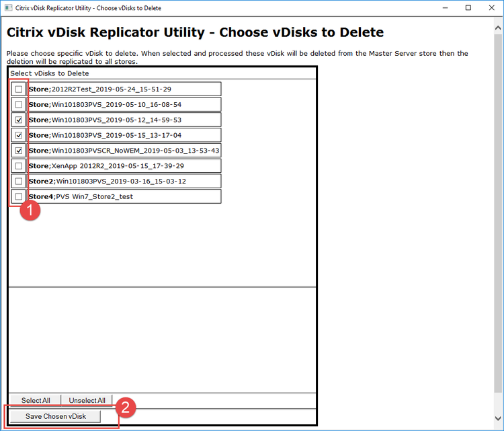
Task: Uncheck the Win101803PVS_2019-05-15_13-17-04 checkbox
Action: (x=19, y=135)
